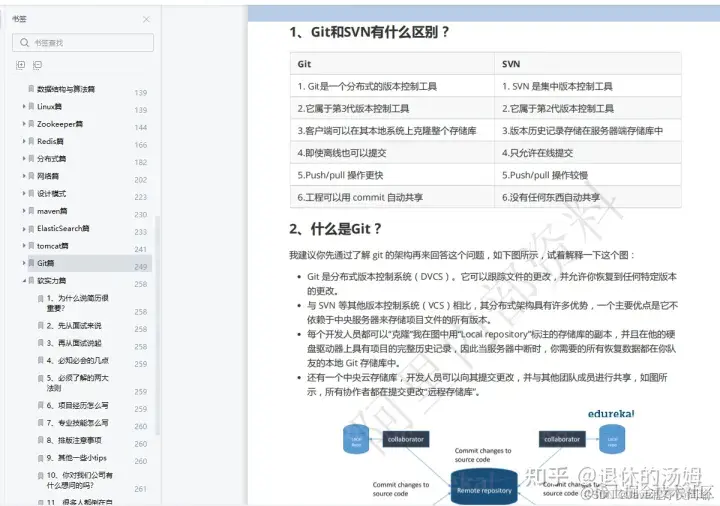Image resolution: width=720 pixels, height=506 pixels.
Task: Click the collapse-all bookmarks icon
Action: [38, 65]
